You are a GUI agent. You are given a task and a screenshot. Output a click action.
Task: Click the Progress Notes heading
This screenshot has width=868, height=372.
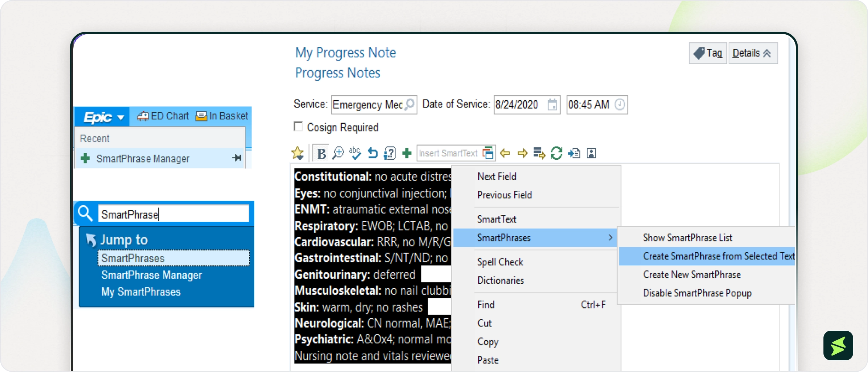(338, 73)
